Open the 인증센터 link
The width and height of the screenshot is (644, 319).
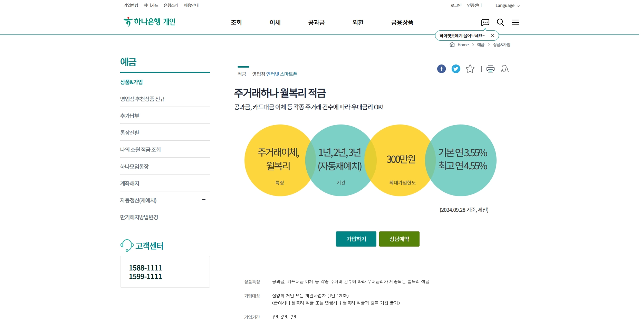(474, 6)
